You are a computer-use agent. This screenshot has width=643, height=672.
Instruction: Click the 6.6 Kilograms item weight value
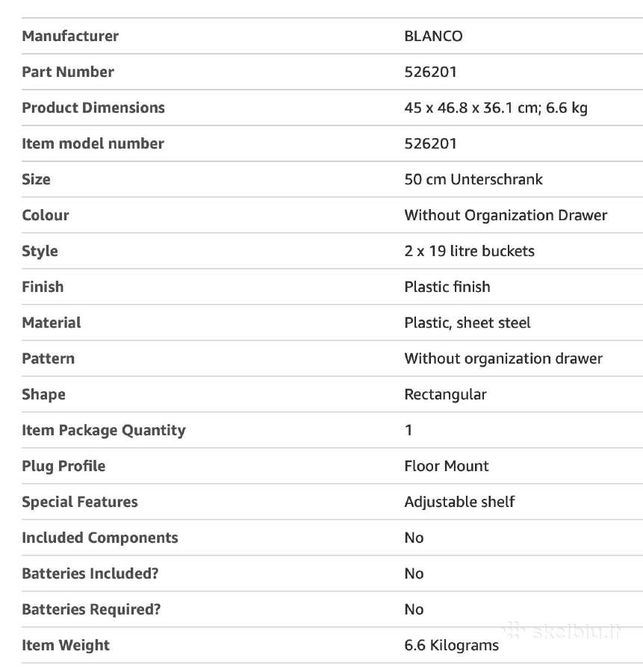451,645
